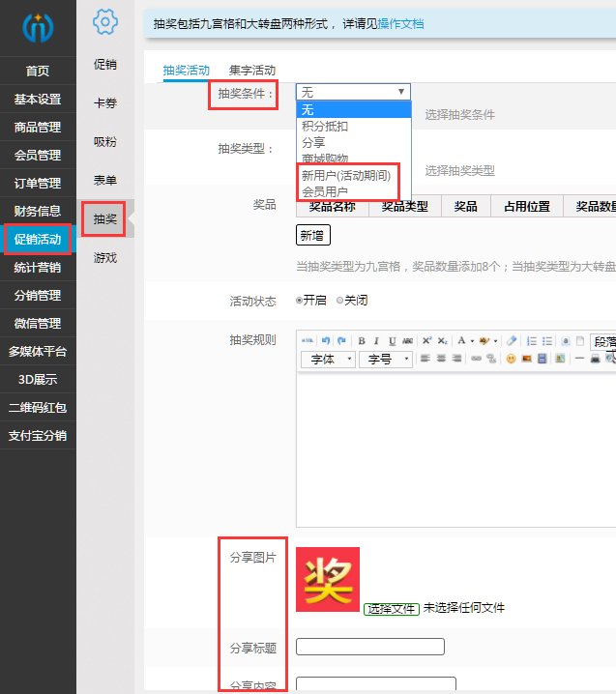
Task: Click the select-all icon in editor
Action: pyautogui.click(x=566, y=341)
